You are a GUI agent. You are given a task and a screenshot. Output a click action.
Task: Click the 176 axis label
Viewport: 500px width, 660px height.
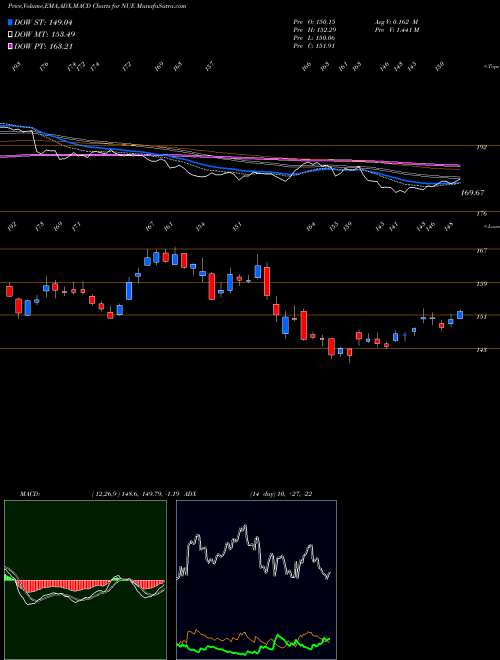click(481, 214)
